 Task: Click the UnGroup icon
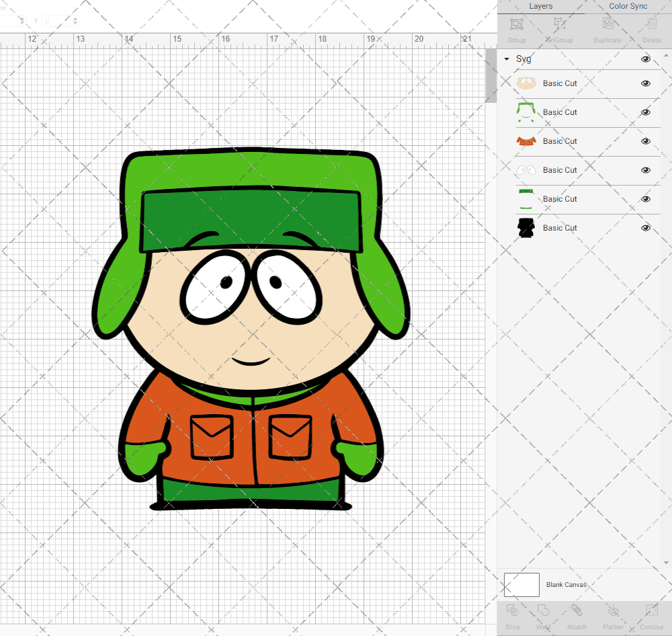(560, 24)
